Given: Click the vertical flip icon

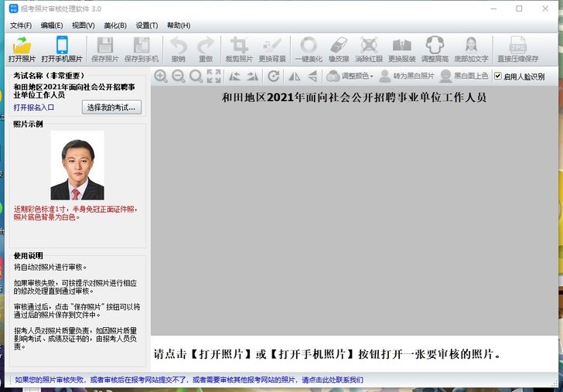Looking at the screenshot, I should (x=312, y=76).
